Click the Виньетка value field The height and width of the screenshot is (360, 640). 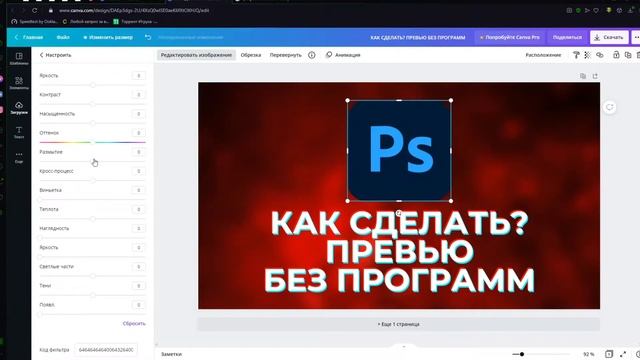coord(139,190)
